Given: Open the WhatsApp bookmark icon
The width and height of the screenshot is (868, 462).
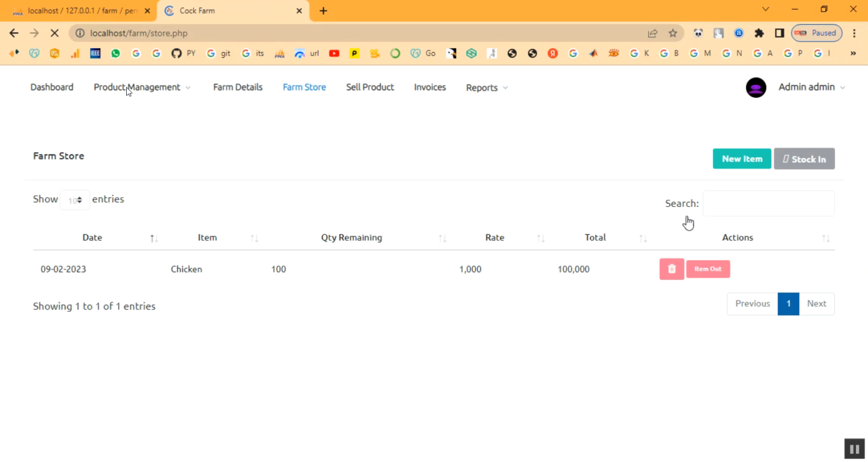Looking at the screenshot, I should click(116, 53).
